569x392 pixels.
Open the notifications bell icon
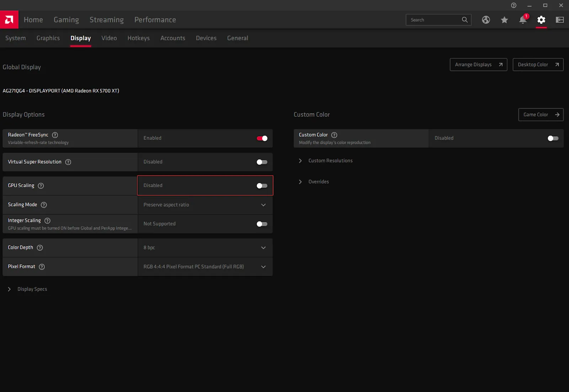point(522,20)
